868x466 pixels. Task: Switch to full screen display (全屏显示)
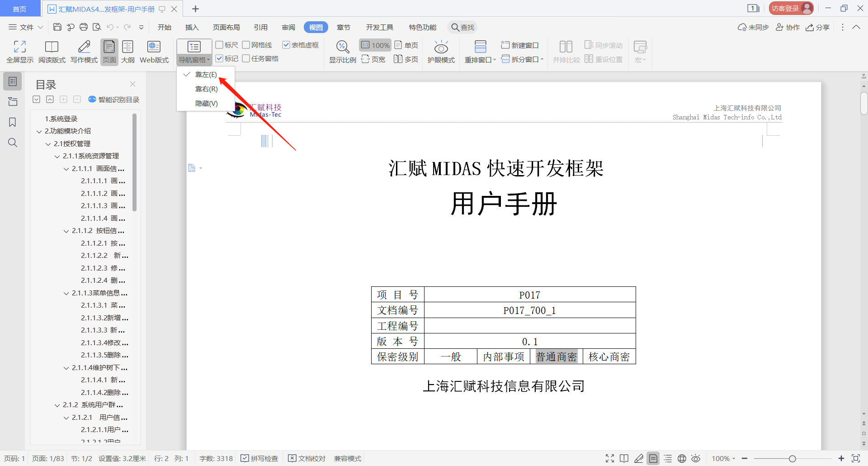click(x=20, y=52)
